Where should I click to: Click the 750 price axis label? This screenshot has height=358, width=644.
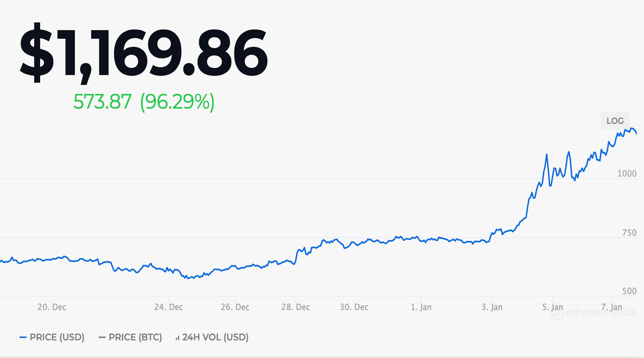(x=629, y=233)
